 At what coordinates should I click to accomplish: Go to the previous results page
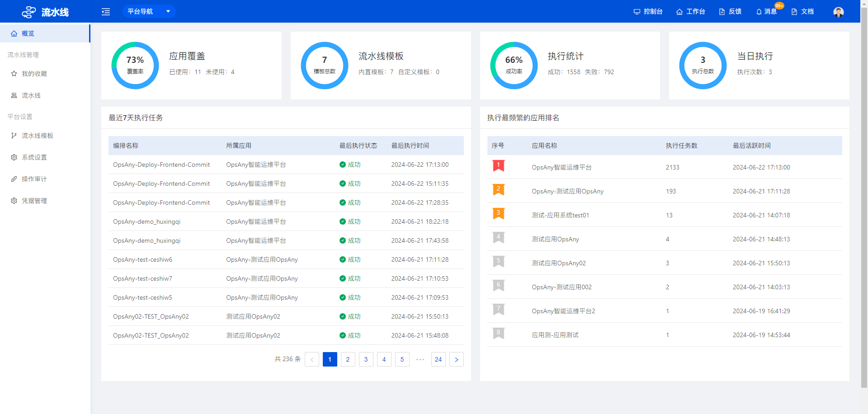pos(312,359)
